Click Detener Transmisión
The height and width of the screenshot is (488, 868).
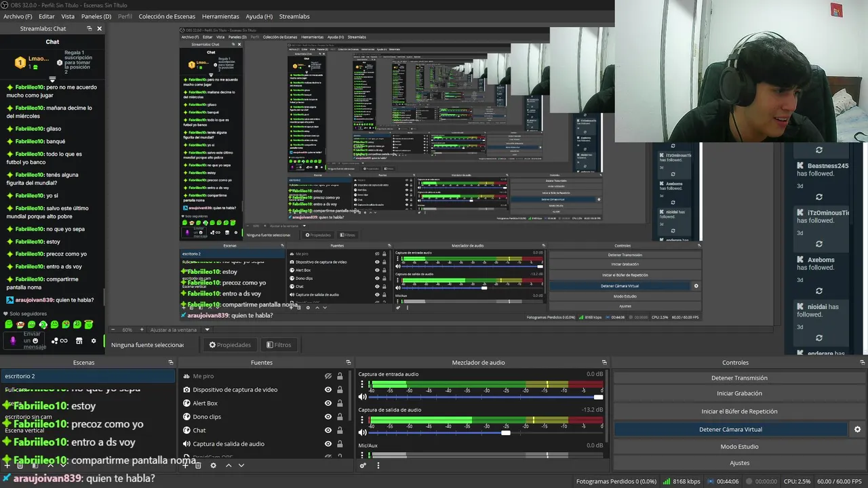click(x=739, y=378)
